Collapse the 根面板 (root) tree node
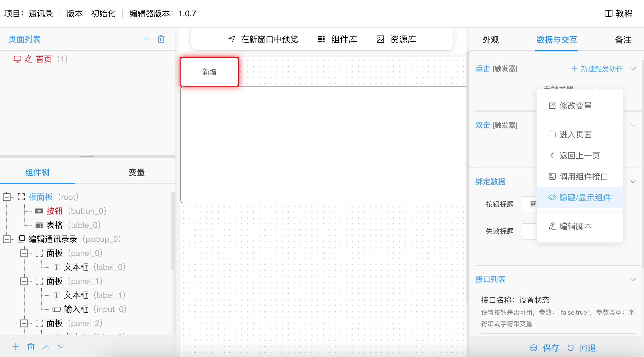This screenshot has height=357, width=644. pyautogui.click(x=7, y=197)
